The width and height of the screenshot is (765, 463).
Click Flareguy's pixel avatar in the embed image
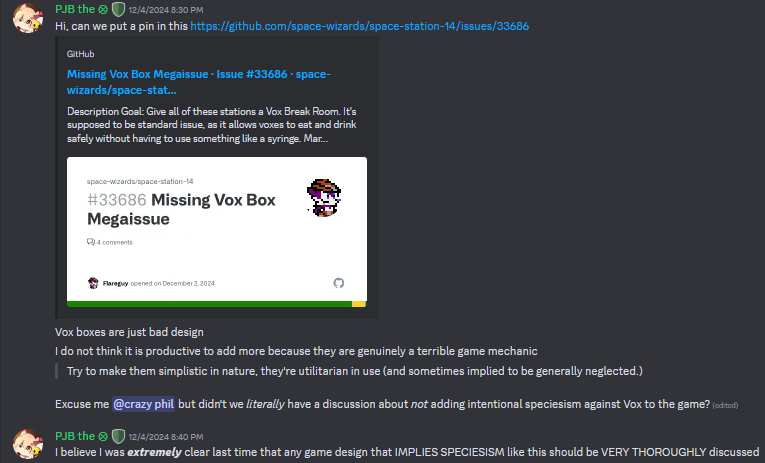pyautogui.click(x=324, y=198)
